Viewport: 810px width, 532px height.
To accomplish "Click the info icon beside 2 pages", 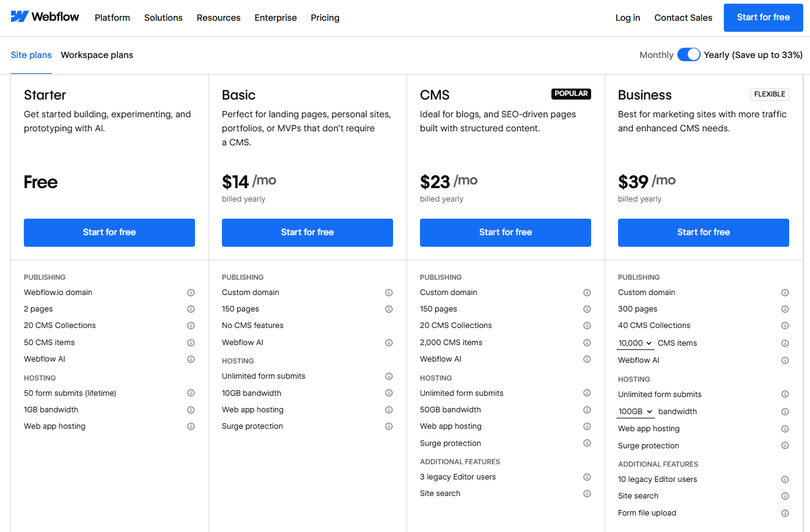I will 191,309.
